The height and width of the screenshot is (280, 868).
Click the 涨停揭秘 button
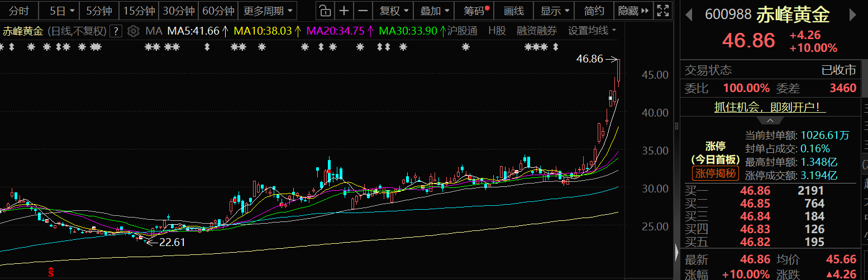pyautogui.click(x=716, y=173)
